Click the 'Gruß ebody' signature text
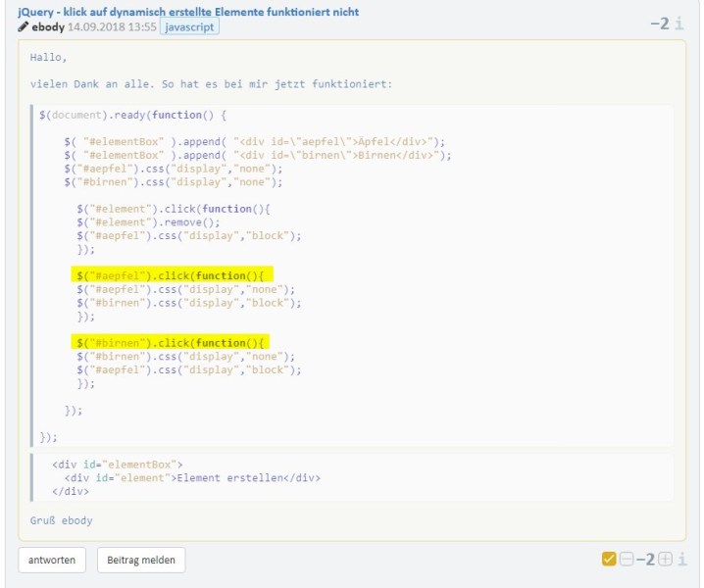 click(x=62, y=520)
